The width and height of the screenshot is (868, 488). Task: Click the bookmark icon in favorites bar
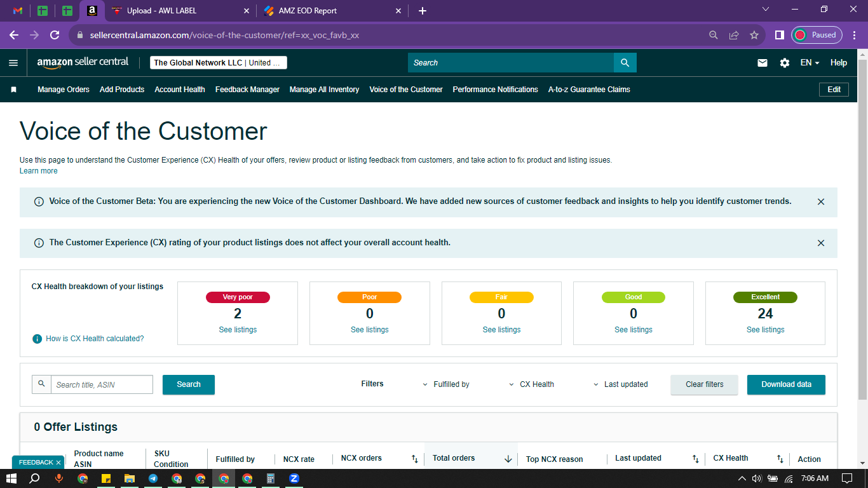13,90
